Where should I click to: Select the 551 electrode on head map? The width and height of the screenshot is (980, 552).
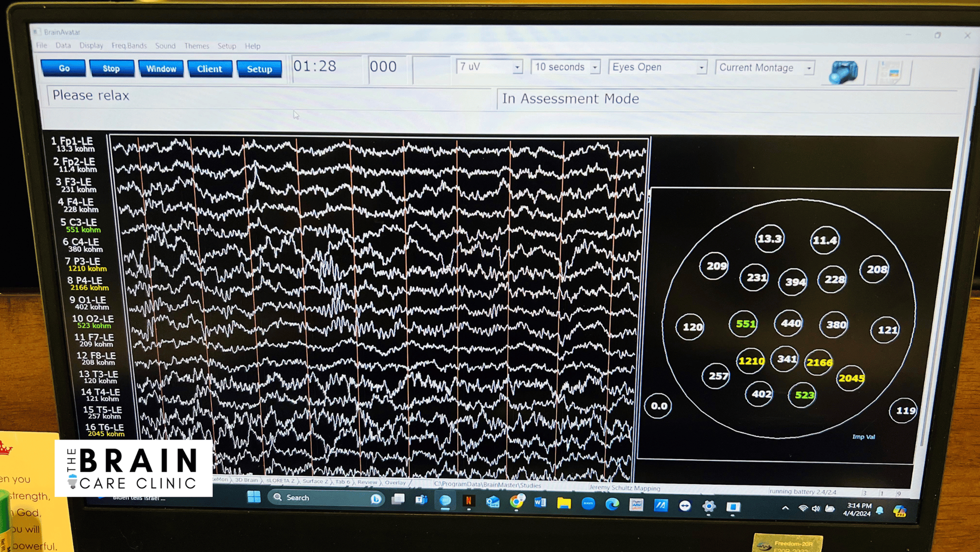coord(745,324)
